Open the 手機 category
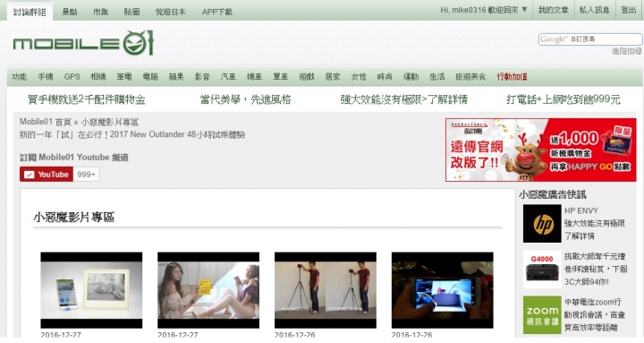The width and height of the screenshot is (644, 343). tap(46, 76)
